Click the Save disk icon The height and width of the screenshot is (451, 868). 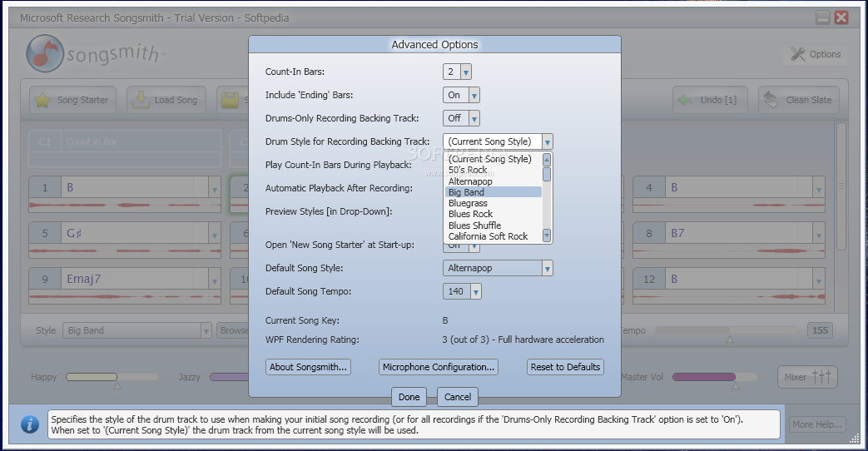[231, 100]
